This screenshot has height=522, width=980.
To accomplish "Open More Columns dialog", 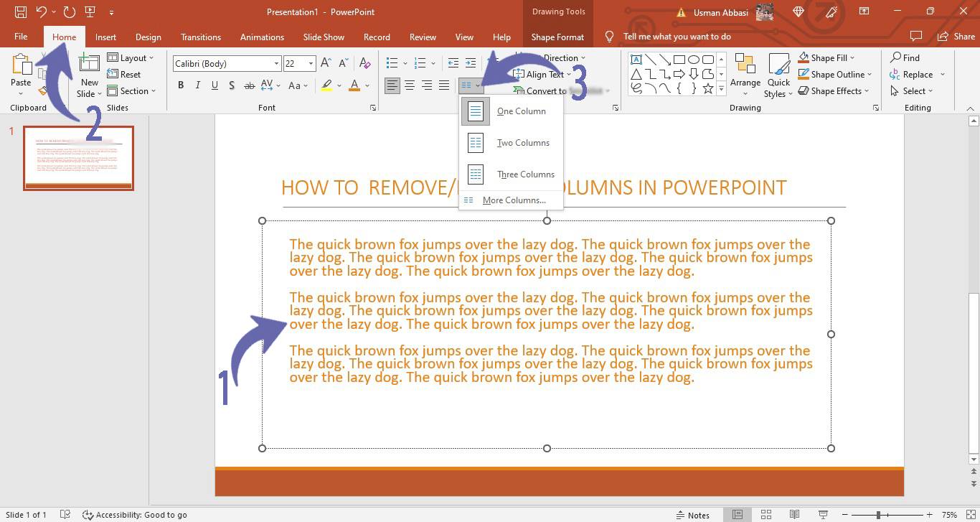I will point(511,200).
